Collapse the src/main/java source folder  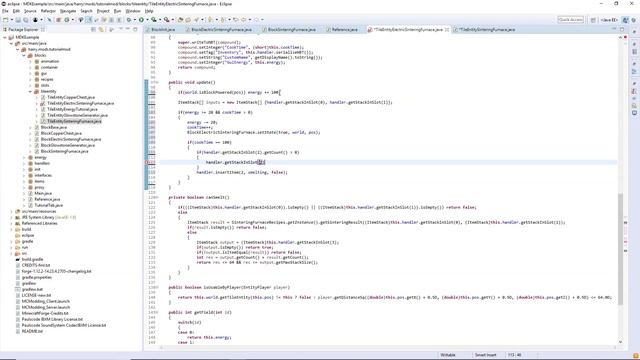point(11,43)
